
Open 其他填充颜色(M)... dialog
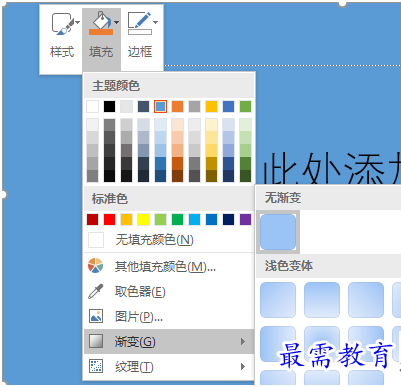tap(169, 266)
